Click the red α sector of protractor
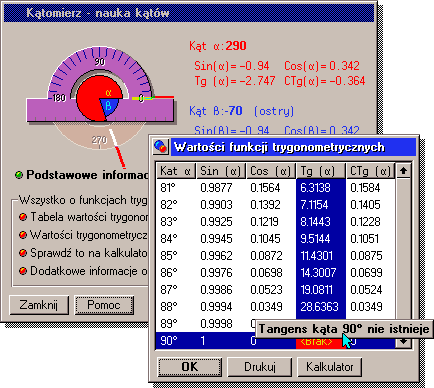 coord(90,98)
